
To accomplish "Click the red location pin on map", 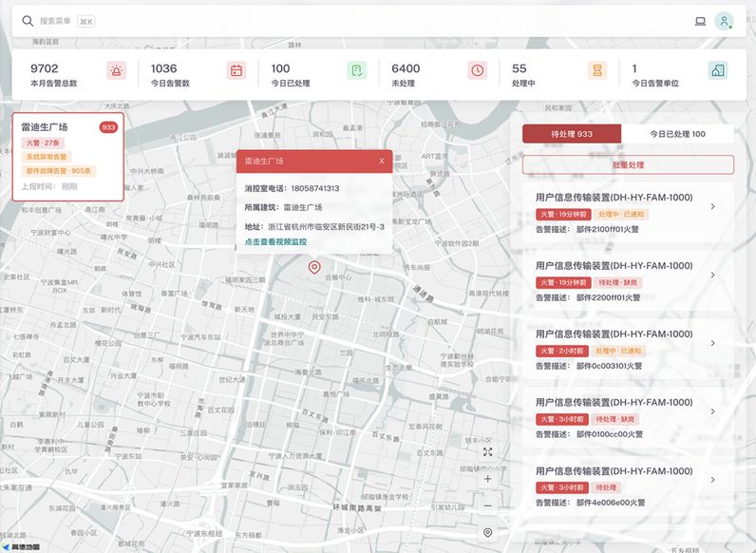I will [314, 267].
